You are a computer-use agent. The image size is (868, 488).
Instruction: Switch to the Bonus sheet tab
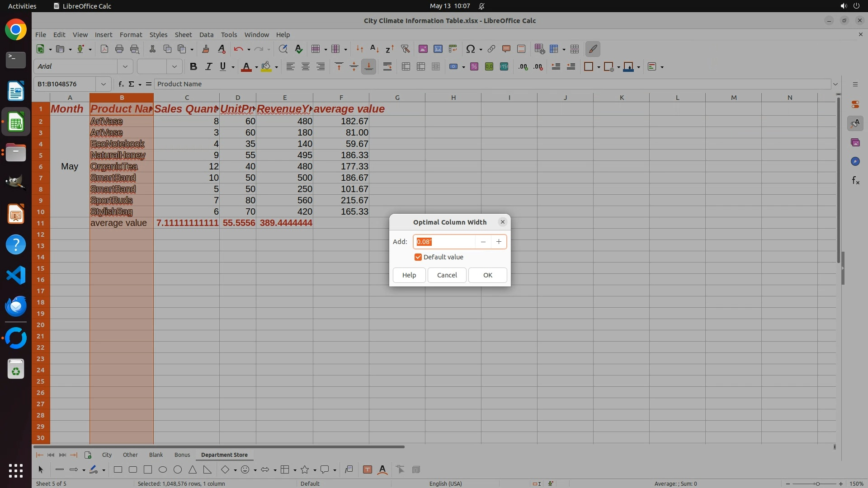pos(182,455)
